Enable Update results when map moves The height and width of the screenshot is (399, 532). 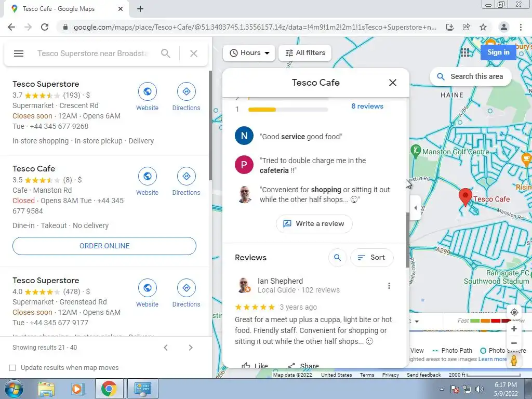point(12,368)
